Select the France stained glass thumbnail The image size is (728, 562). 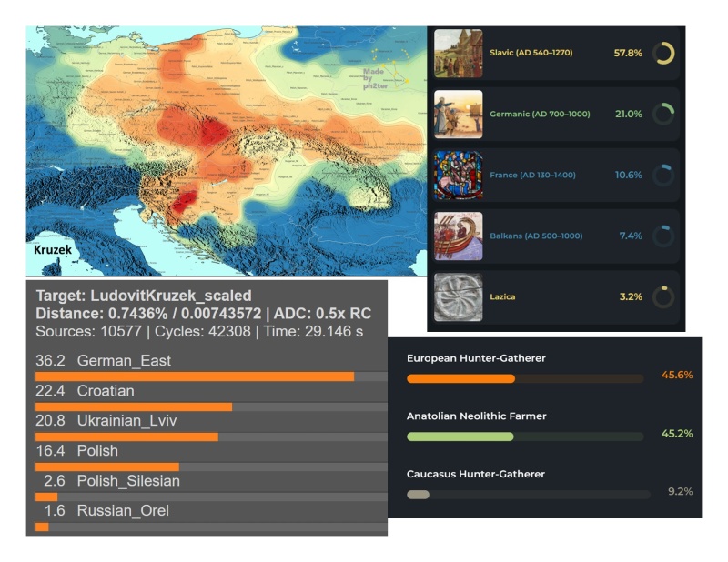pyautogui.click(x=458, y=175)
